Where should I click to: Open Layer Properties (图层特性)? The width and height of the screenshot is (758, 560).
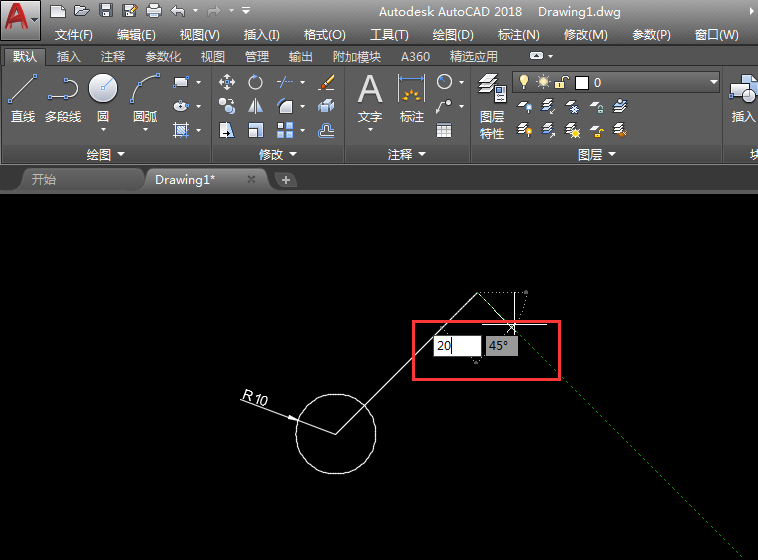click(492, 106)
